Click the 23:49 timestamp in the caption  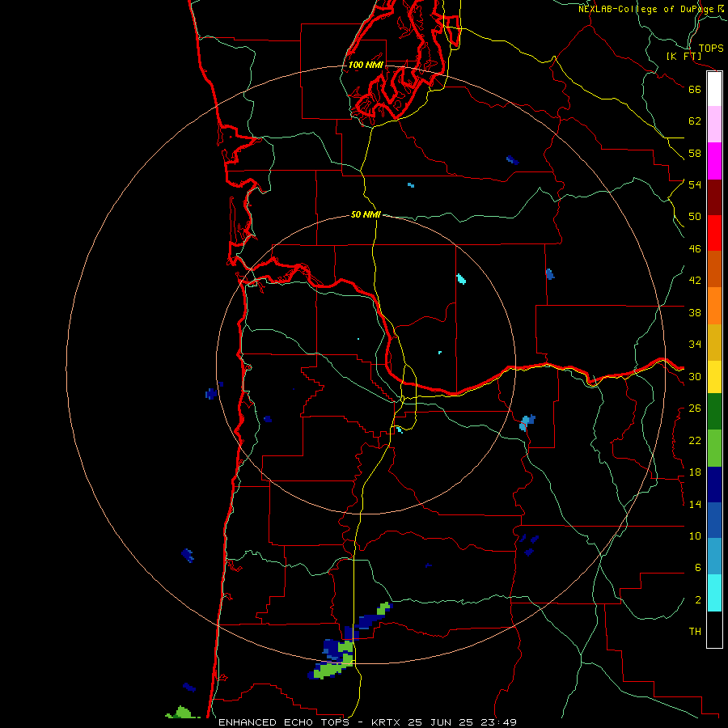pos(499,722)
